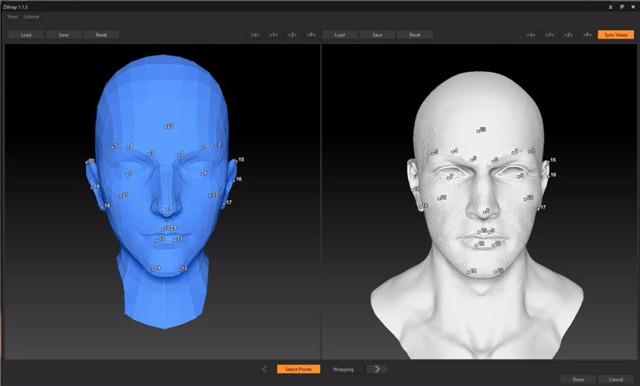Click Save above the blue base mesh viewport
The height and width of the screenshot is (386, 640).
(64, 35)
